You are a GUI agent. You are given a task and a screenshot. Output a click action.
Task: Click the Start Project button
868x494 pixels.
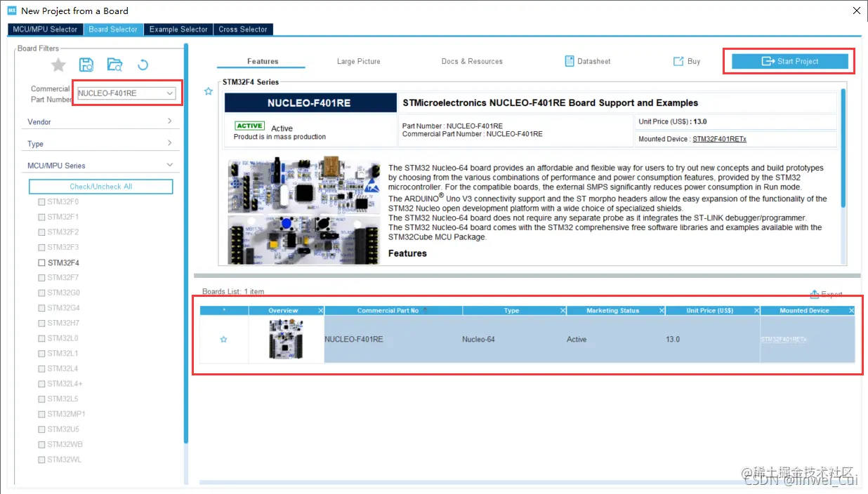[x=790, y=61]
